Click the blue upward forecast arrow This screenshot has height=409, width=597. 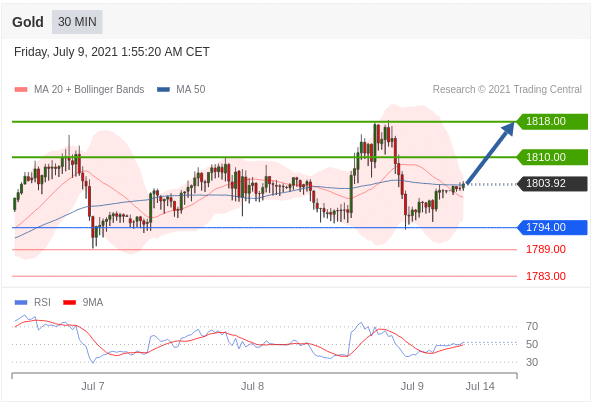490,153
